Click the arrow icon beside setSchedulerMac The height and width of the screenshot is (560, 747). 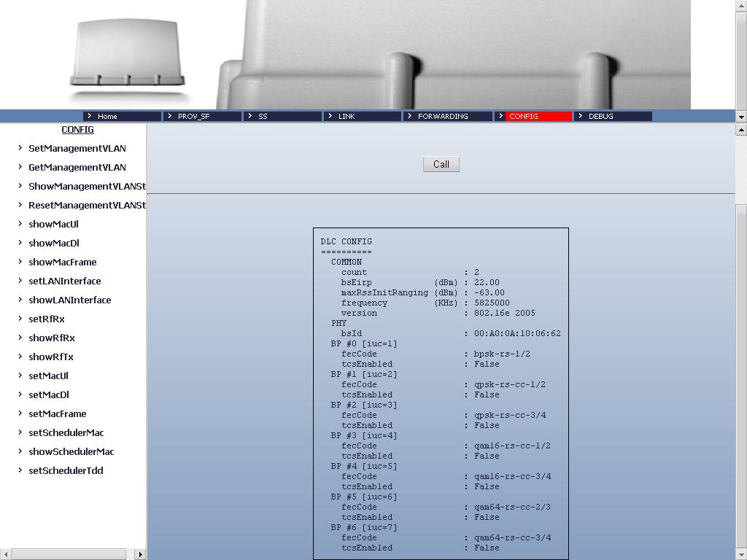(x=20, y=432)
